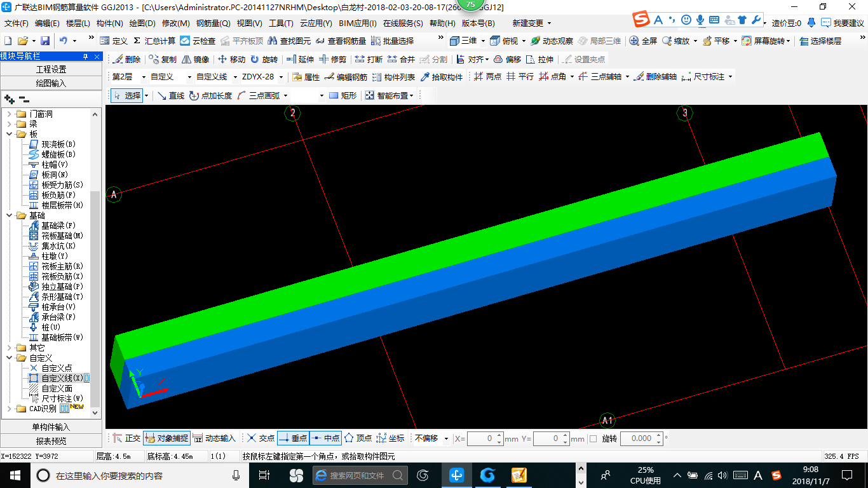Click the 单构件输入 panel button
Image resolution: width=868 pixels, height=488 pixels.
coord(51,427)
